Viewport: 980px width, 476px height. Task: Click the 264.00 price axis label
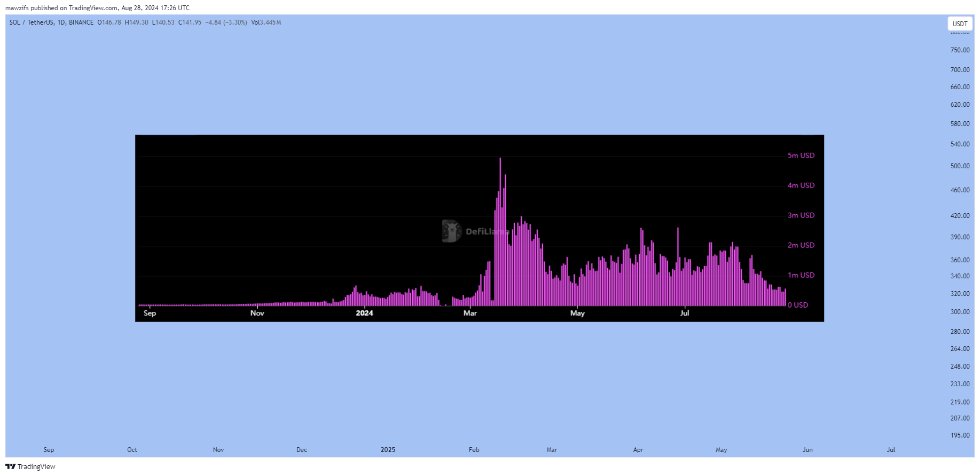[x=960, y=349]
